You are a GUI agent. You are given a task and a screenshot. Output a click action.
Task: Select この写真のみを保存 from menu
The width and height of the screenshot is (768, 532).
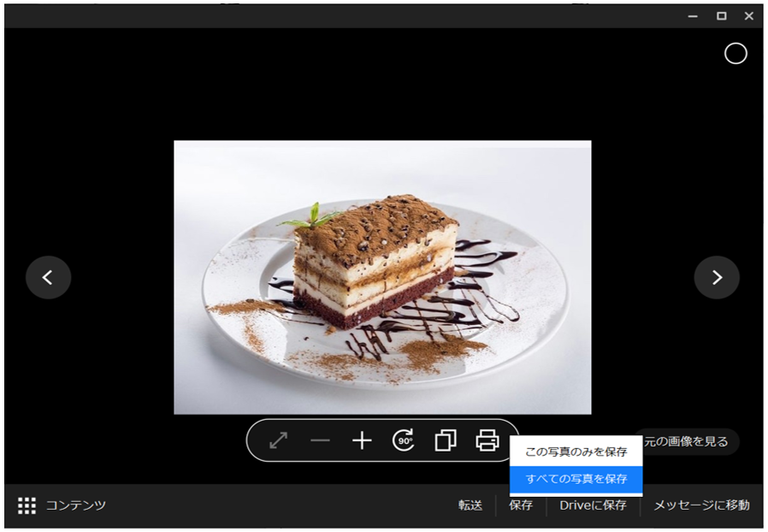[x=576, y=452]
